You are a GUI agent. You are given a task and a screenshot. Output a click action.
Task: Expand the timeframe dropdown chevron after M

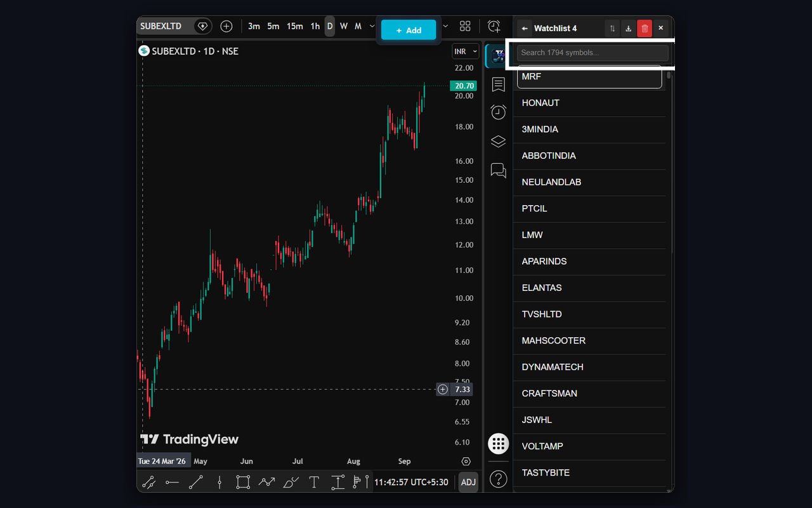(372, 26)
